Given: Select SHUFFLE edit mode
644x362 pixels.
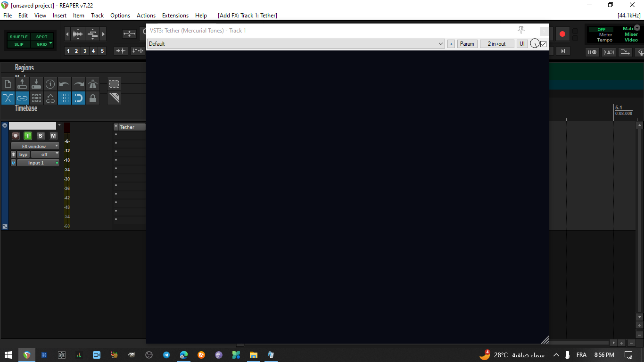Looking at the screenshot, I should (19, 37).
